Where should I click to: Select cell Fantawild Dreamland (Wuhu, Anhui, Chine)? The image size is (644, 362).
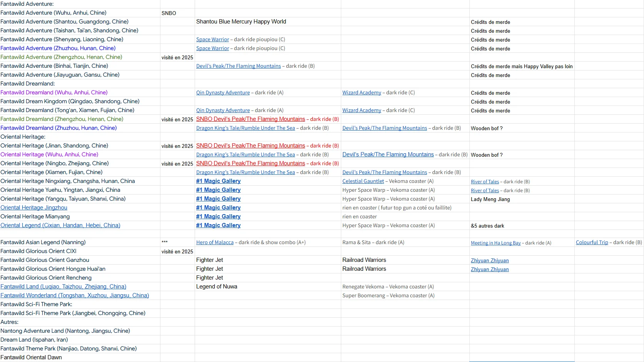(80, 92)
